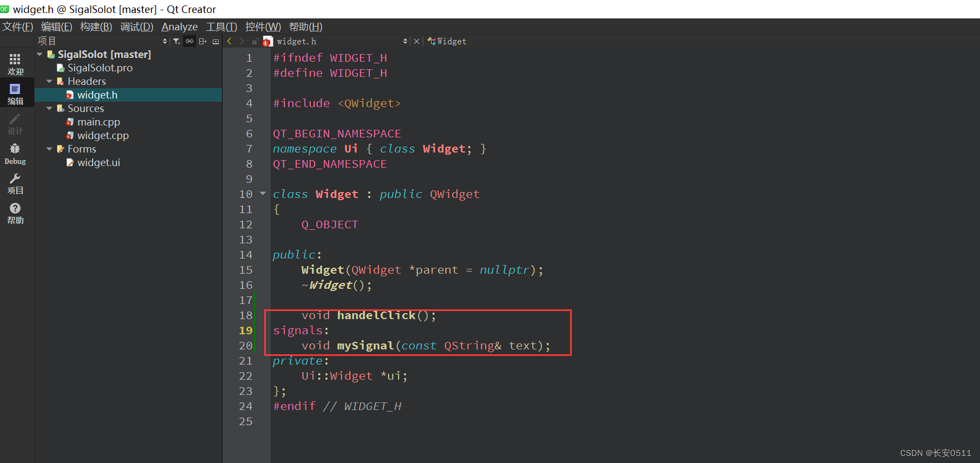Viewport: 980px width, 463px height.
Task: Click the #endif // WIDGET_H line
Action: [337, 406]
